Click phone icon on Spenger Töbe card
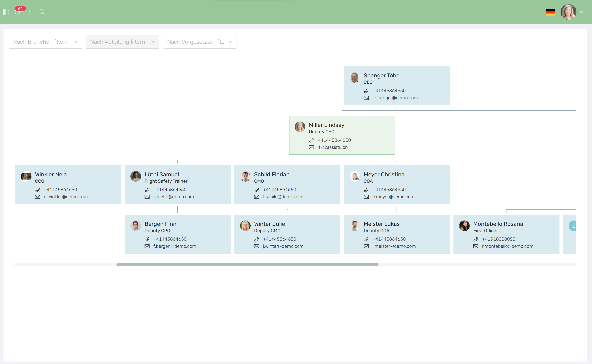This screenshot has width=592, height=364. (366, 91)
